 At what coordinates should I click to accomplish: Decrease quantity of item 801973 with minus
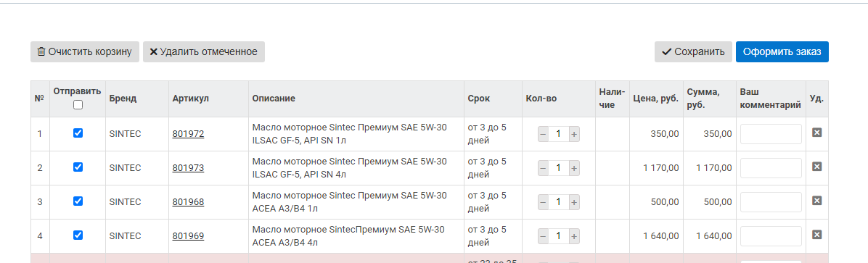pos(543,168)
